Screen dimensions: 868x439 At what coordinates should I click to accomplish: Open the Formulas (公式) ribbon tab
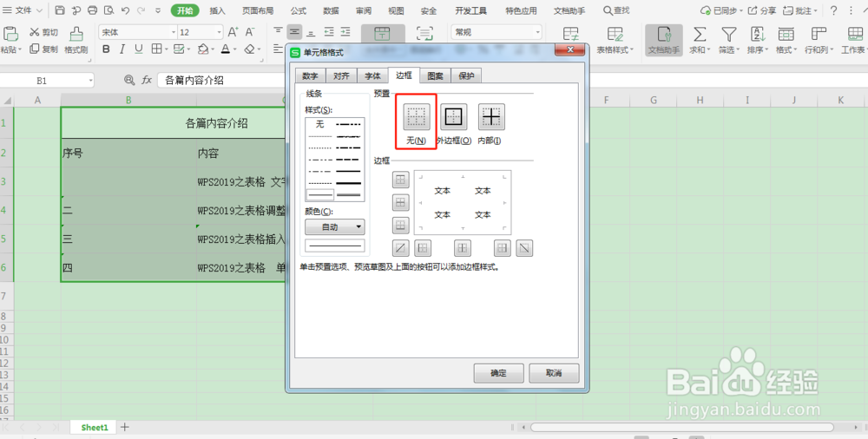pyautogui.click(x=299, y=10)
